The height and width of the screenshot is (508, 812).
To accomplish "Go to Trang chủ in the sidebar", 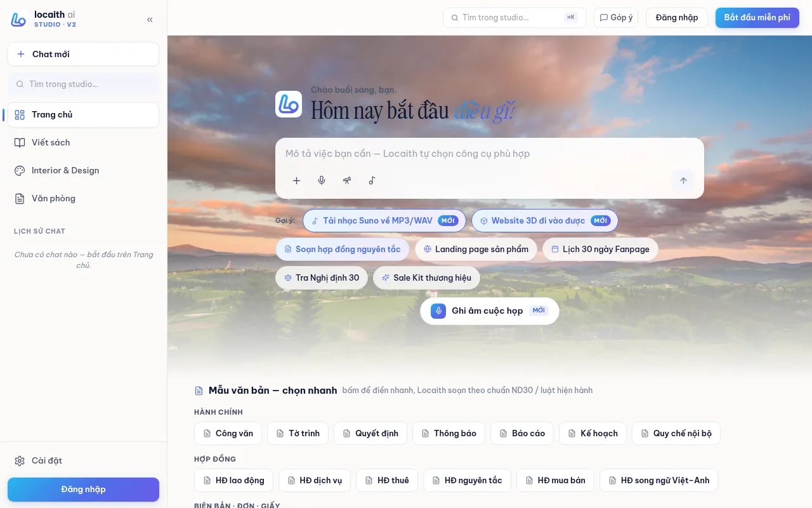I will click(x=83, y=115).
